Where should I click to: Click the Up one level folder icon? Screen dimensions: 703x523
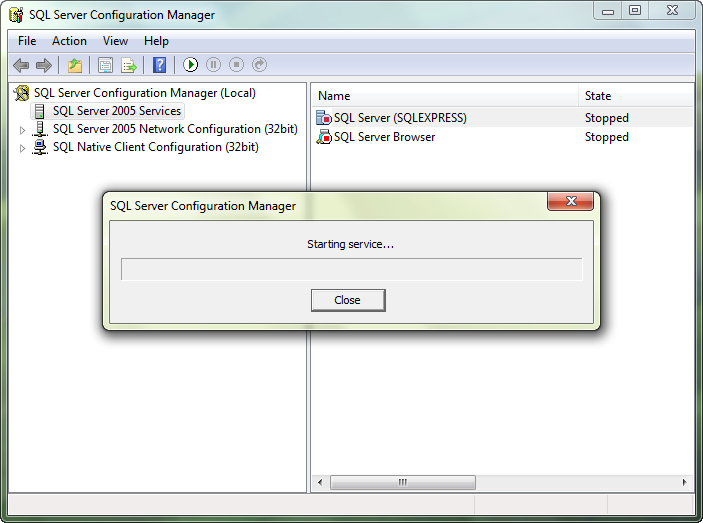[75, 65]
